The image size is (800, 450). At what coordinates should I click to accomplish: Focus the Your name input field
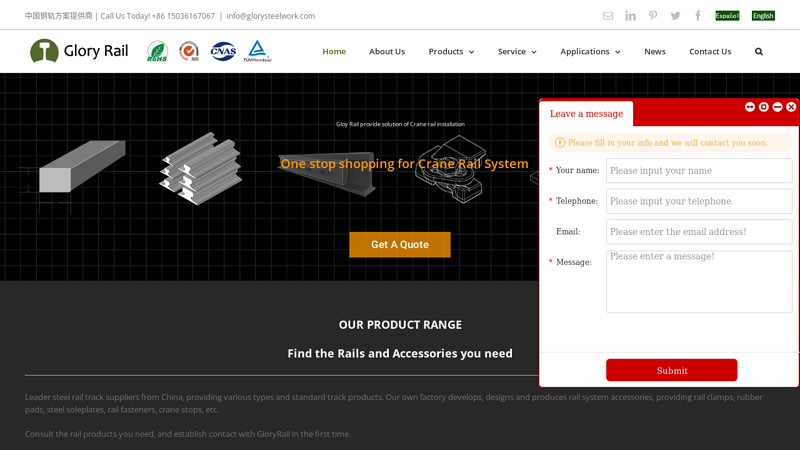[x=699, y=170]
